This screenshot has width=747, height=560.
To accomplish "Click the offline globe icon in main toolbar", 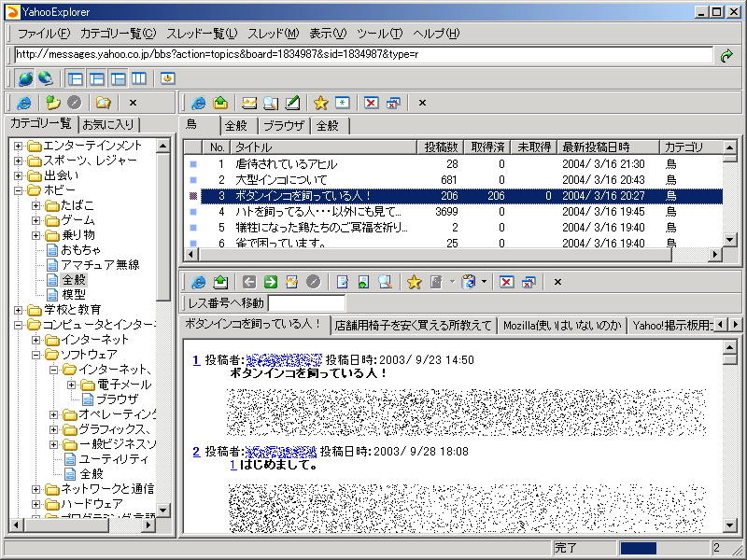I will point(46,78).
